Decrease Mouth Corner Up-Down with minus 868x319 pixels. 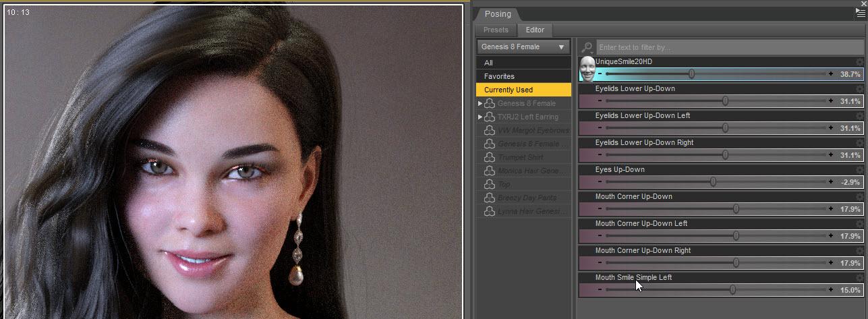pos(600,208)
